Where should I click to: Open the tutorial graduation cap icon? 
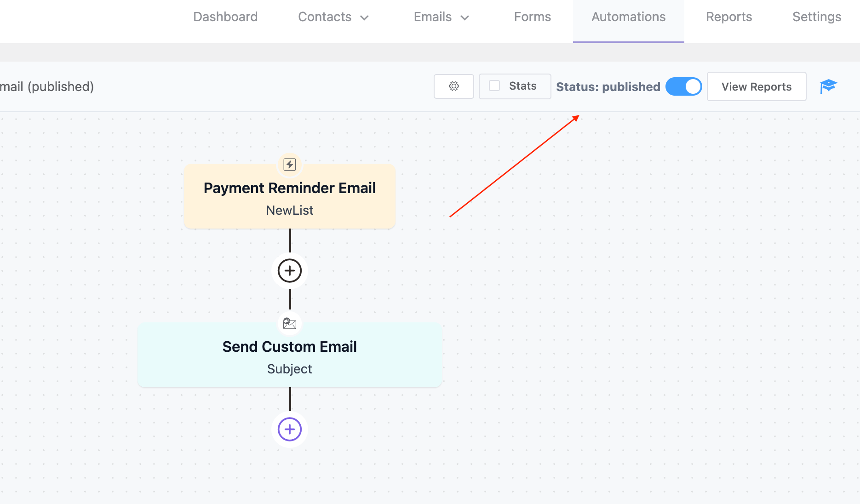(829, 86)
